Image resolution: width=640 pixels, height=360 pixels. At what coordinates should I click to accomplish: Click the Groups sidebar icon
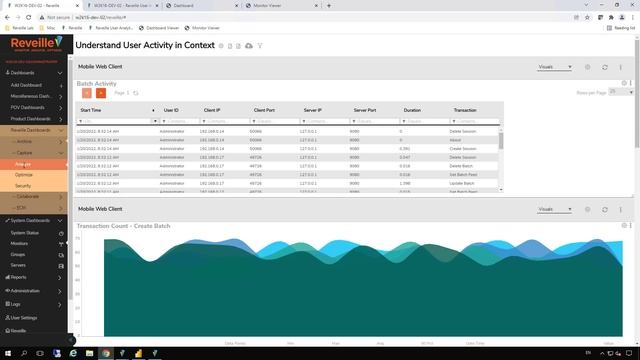click(61, 255)
